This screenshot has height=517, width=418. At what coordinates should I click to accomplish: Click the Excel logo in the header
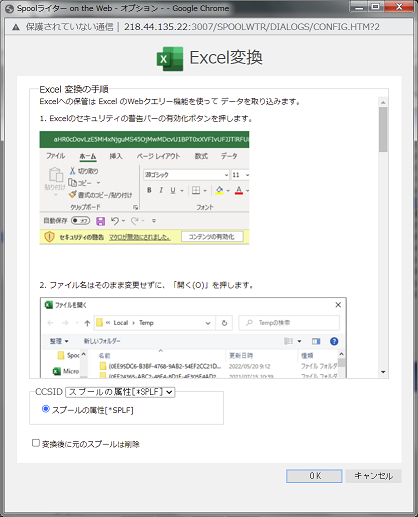[x=170, y=59]
